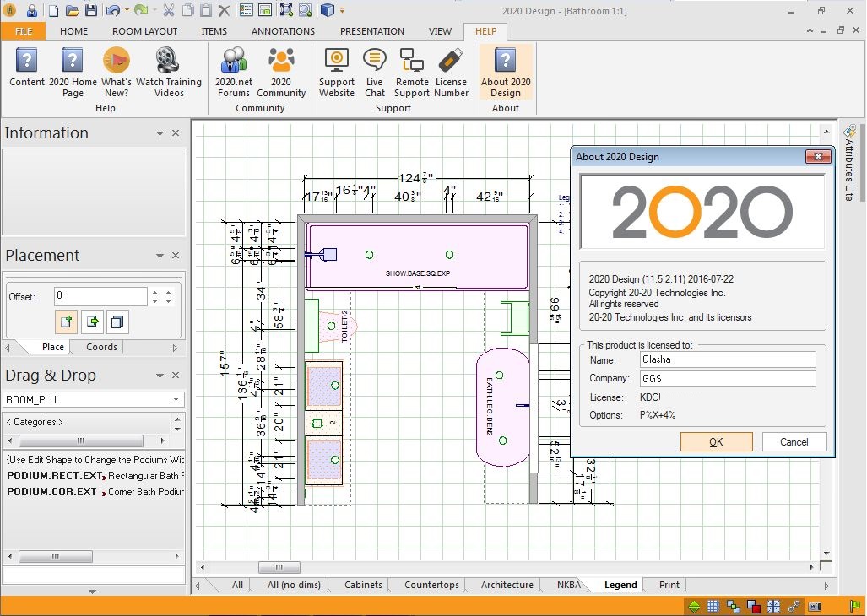Expand the Information panel menu arrow
Viewport: 867px width, 616px height.
pyautogui.click(x=160, y=133)
